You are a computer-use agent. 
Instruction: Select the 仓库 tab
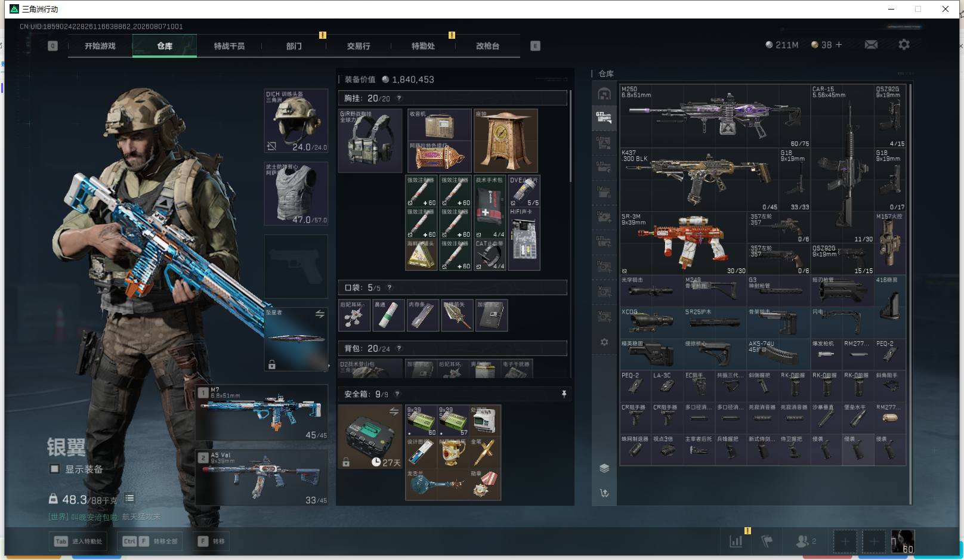click(165, 46)
